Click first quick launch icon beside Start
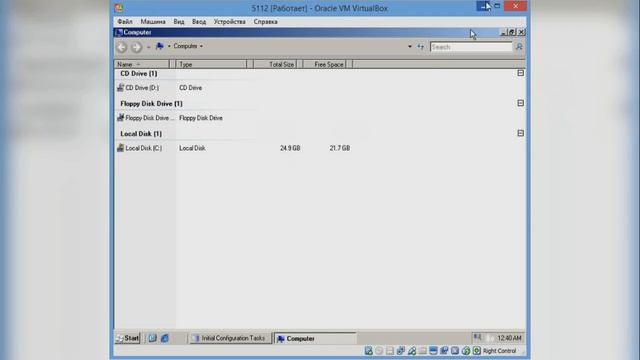The image size is (640, 360). 153,338
